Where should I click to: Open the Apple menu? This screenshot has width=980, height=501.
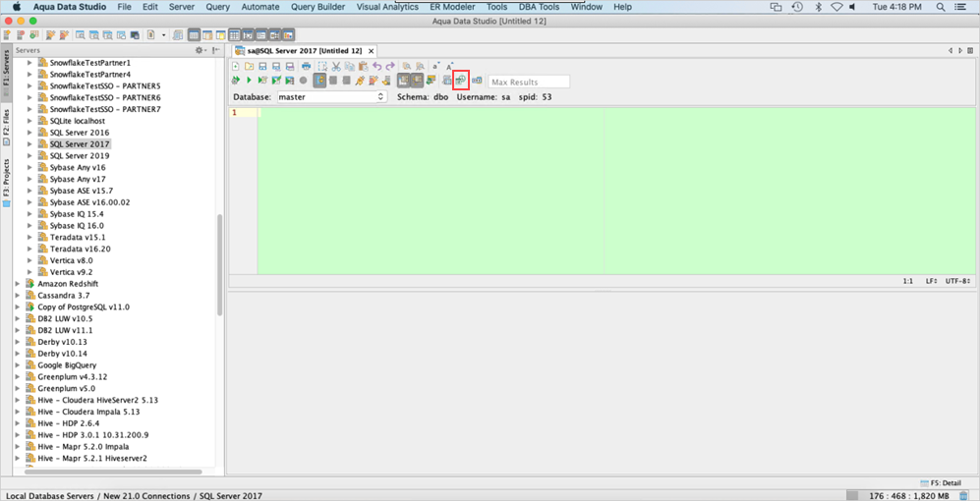18,7
